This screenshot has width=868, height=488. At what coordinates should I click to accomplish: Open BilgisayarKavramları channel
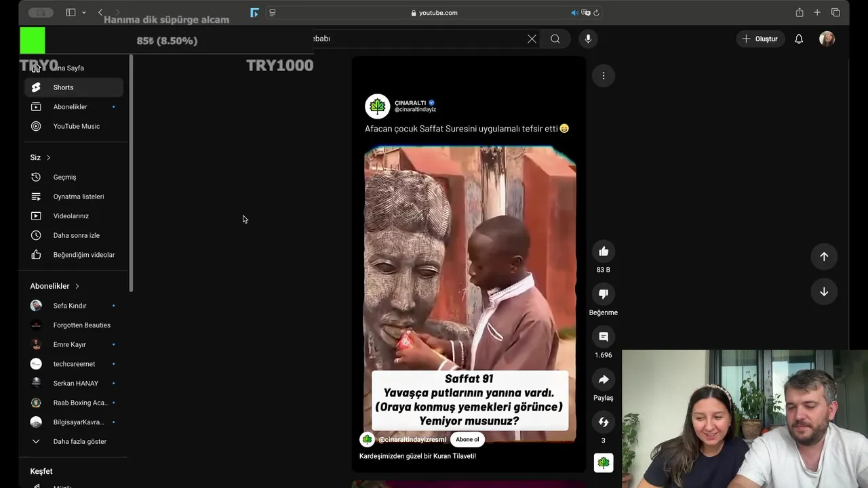tap(74, 422)
